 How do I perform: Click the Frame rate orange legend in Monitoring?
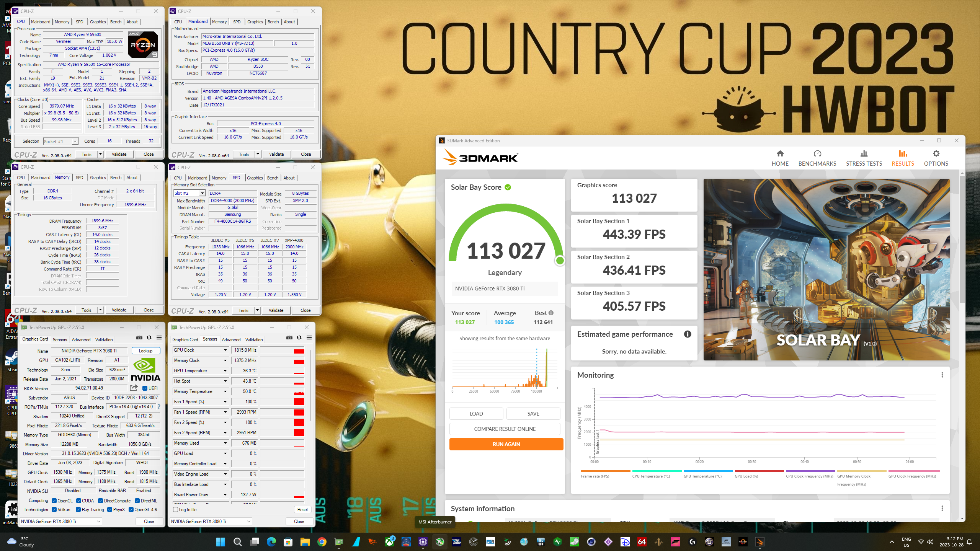point(606,471)
